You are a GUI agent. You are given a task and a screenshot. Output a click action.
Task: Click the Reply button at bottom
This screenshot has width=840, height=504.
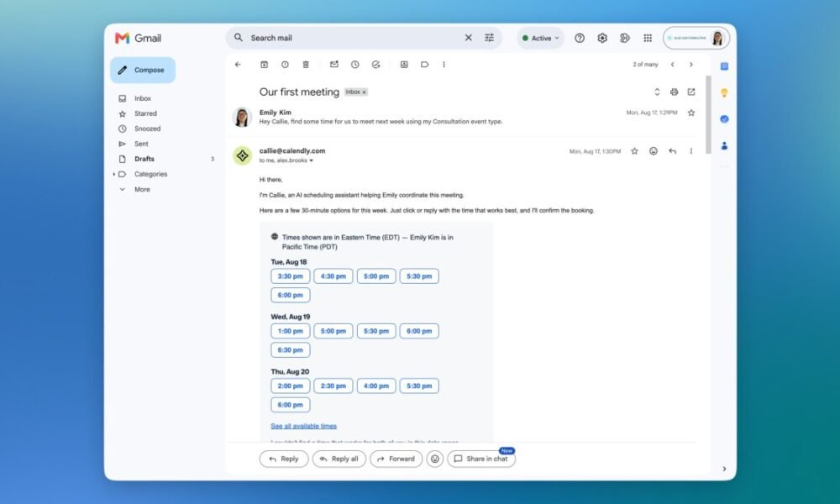point(284,459)
